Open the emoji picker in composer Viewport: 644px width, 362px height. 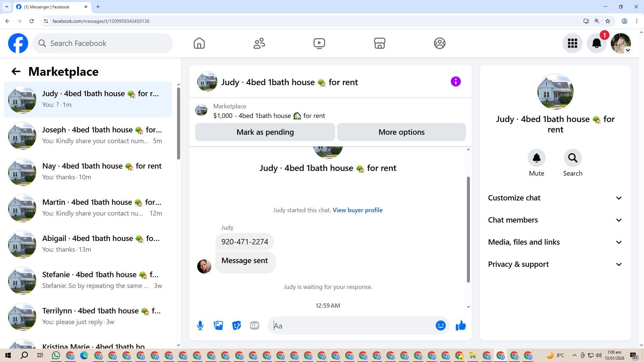[440, 325]
